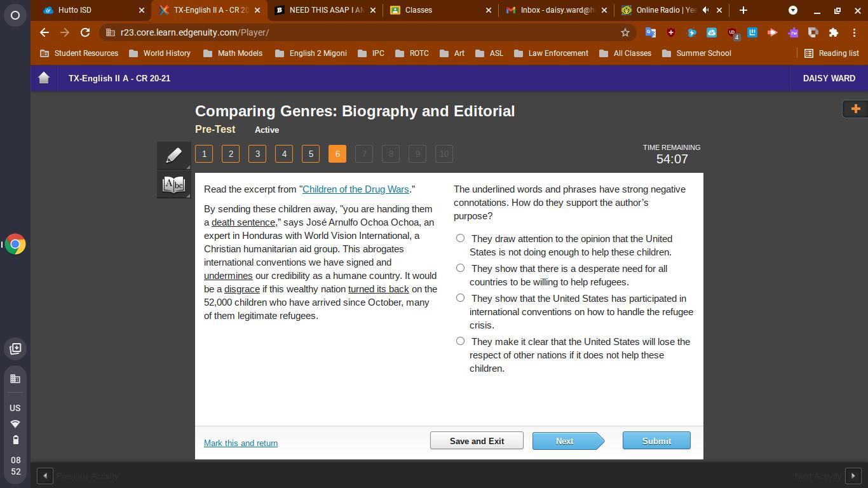Open the Chrome three-dot menu
The image size is (868, 488).
[854, 32]
